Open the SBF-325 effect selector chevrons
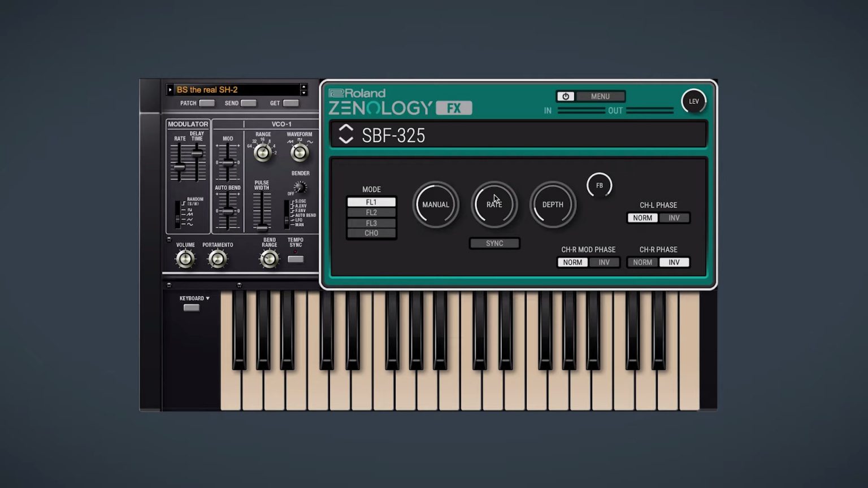 click(345, 134)
